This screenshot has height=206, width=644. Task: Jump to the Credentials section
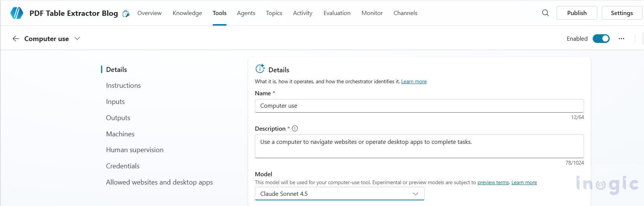tap(123, 166)
